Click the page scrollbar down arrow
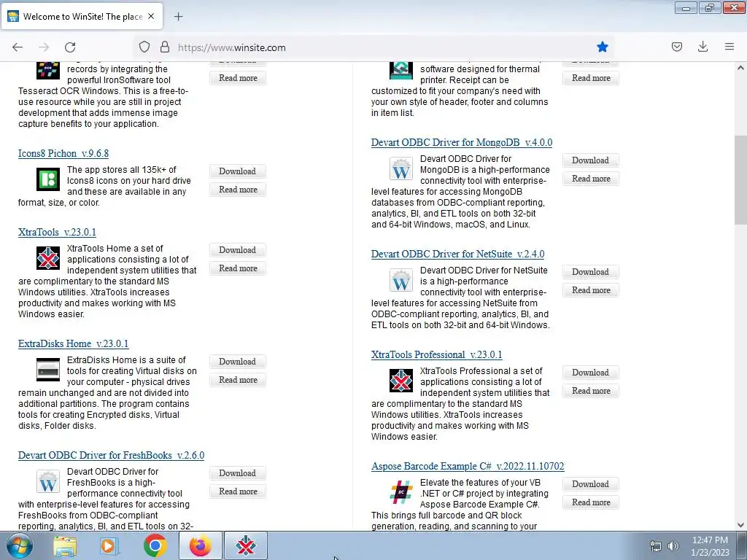 [x=740, y=525]
